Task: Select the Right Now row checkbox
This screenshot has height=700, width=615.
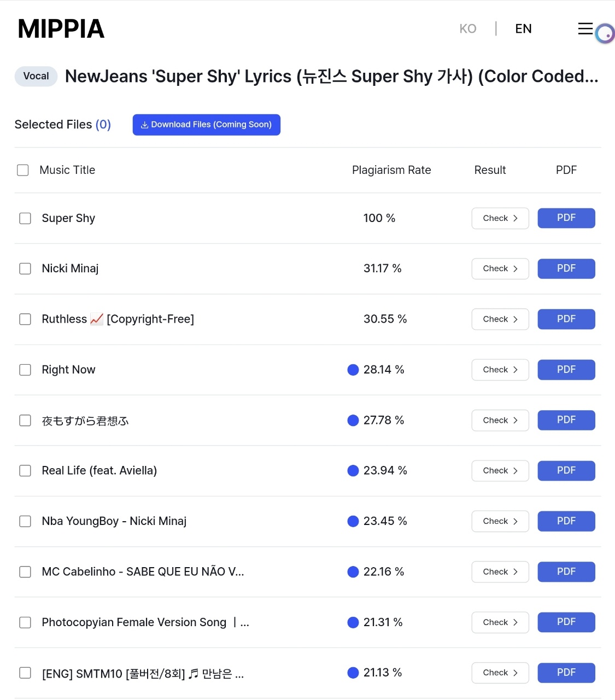Action: (x=25, y=370)
